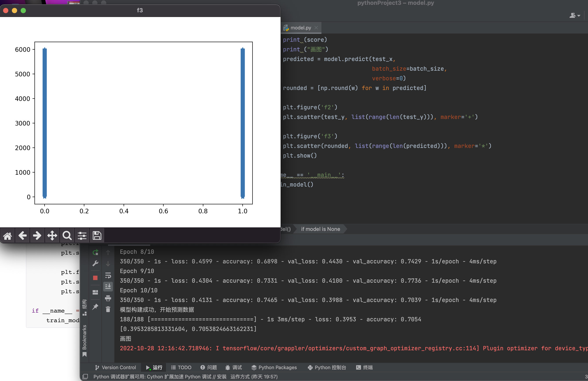The width and height of the screenshot is (588, 381).
Task: Click the up arrow in console toolbar
Action: point(108,252)
